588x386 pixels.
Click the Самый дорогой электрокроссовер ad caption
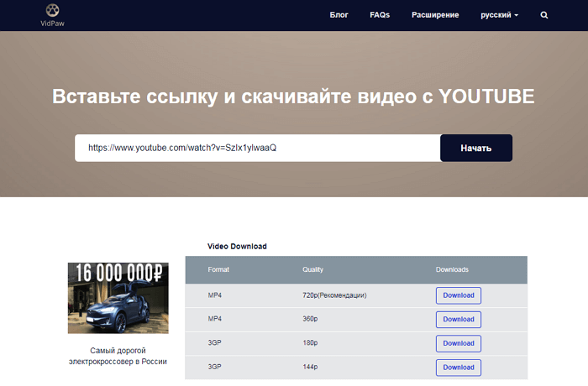point(118,355)
